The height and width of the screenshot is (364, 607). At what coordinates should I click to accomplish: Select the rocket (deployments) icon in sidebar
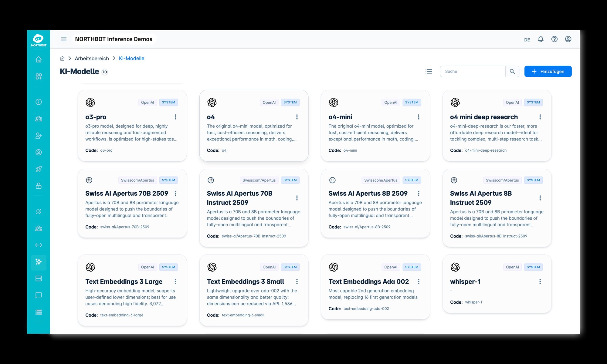tap(39, 169)
